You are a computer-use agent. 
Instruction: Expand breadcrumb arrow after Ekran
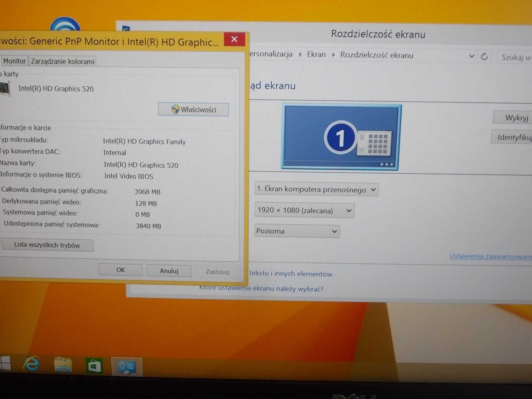point(333,55)
